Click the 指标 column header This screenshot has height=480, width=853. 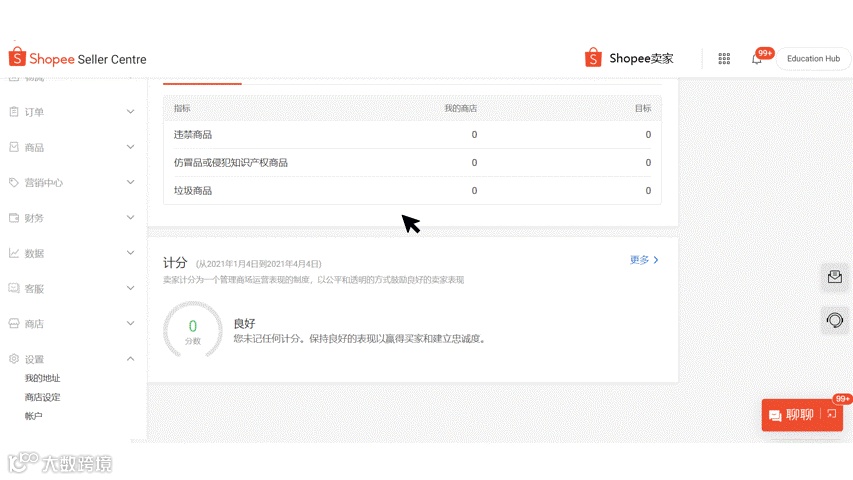click(x=182, y=108)
